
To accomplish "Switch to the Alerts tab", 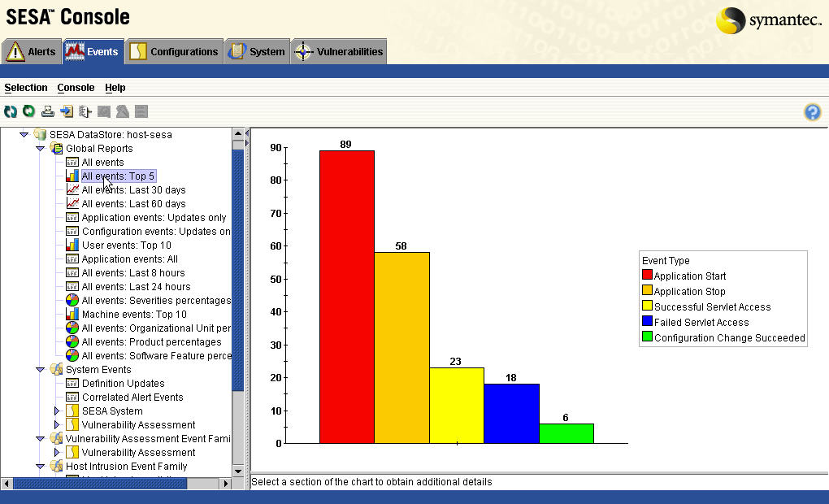I will pyautogui.click(x=32, y=52).
